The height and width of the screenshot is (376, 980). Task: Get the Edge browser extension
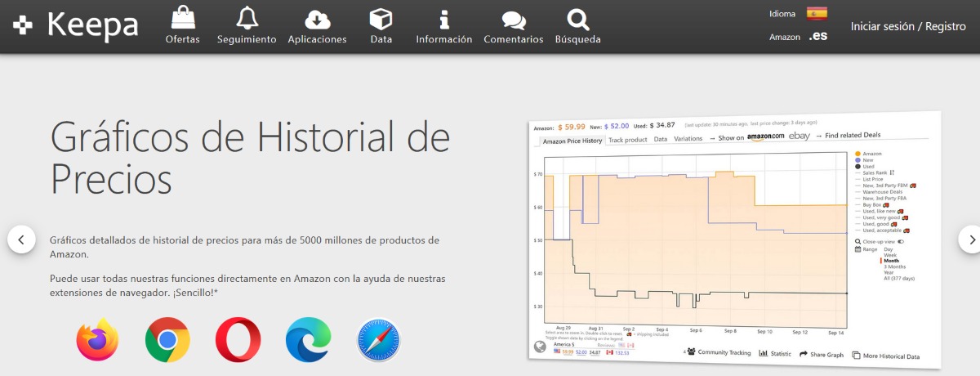[309, 339]
